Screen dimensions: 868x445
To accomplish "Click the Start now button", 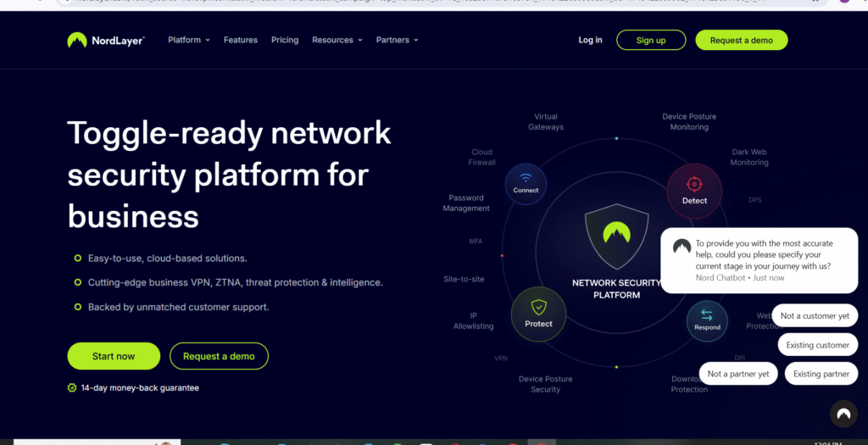I will pos(114,356).
